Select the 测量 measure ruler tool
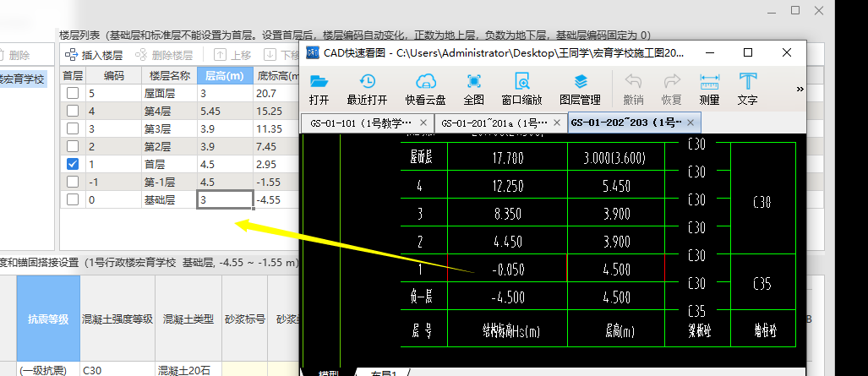 (x=709, y=89)
